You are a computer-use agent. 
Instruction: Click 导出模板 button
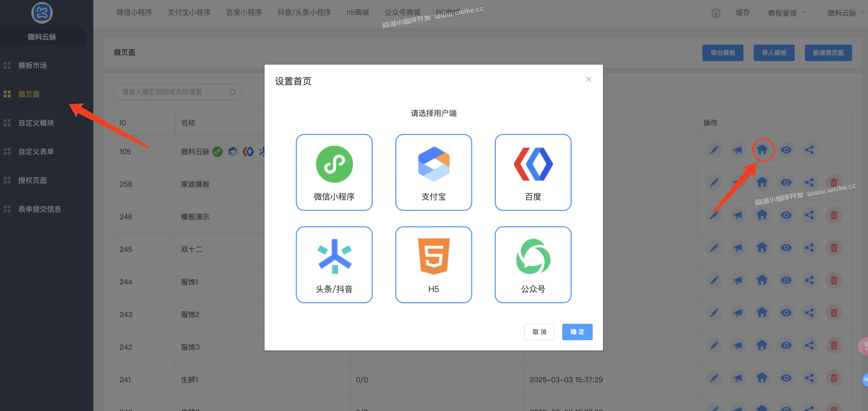coord(722,53)
